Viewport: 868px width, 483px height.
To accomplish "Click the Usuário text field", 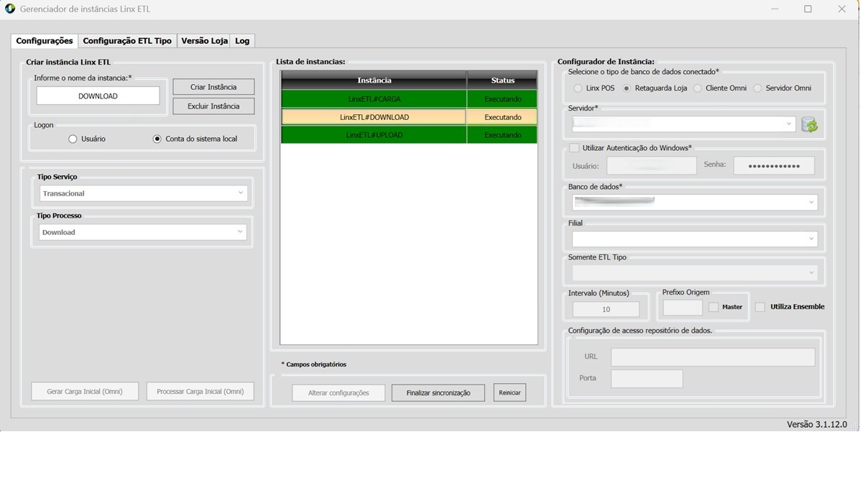I will tap(652, 166).
